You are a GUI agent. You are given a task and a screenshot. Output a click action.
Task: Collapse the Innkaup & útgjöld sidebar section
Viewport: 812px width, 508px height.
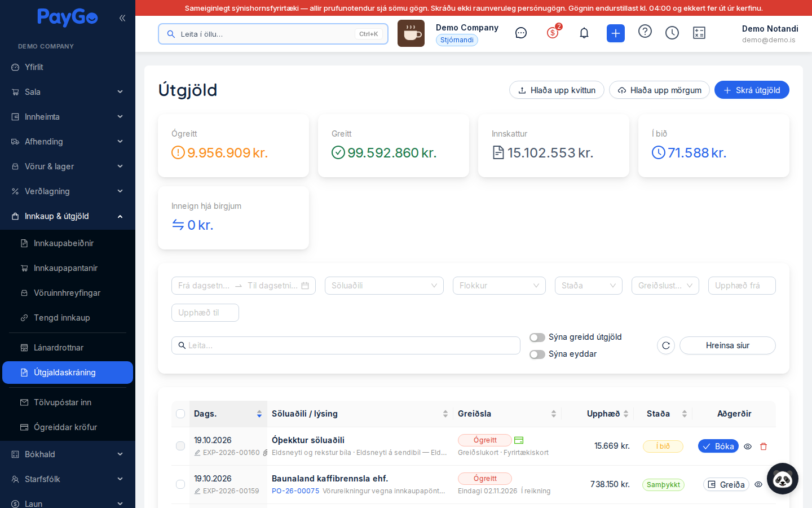coord(68,216)
